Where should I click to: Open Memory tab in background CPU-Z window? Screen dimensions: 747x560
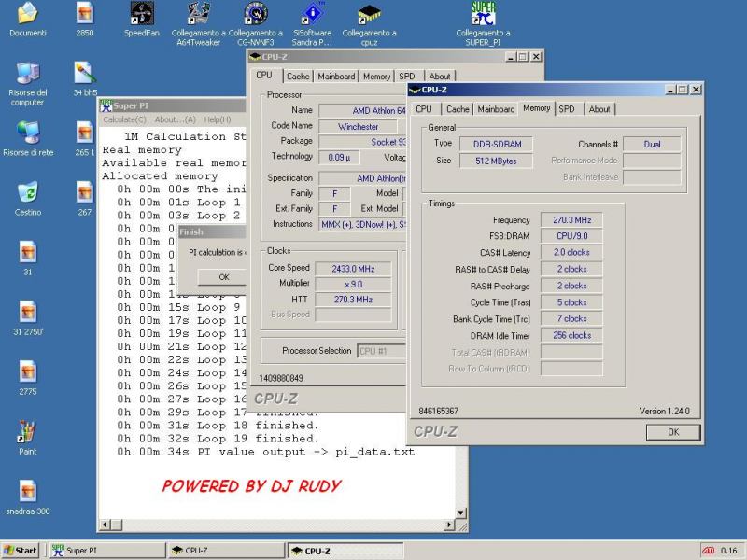pyautogui.click(x=376, y=77)
